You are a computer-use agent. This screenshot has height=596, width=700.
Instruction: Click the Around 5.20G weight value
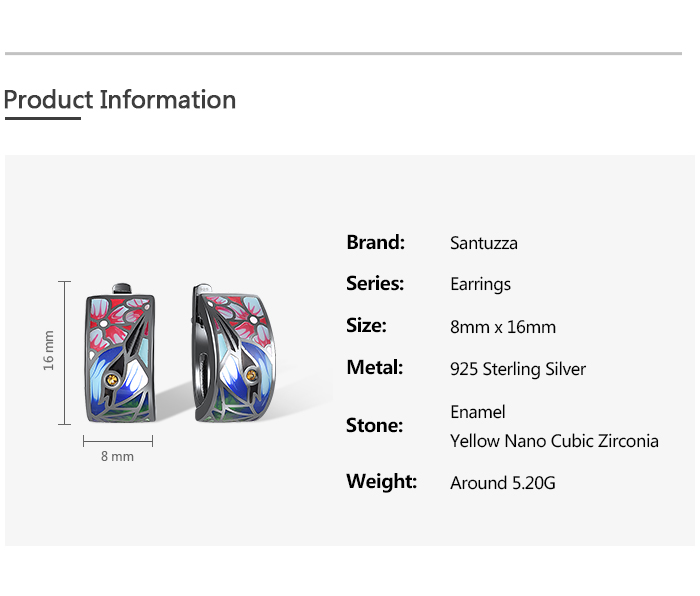pos(503,483)
